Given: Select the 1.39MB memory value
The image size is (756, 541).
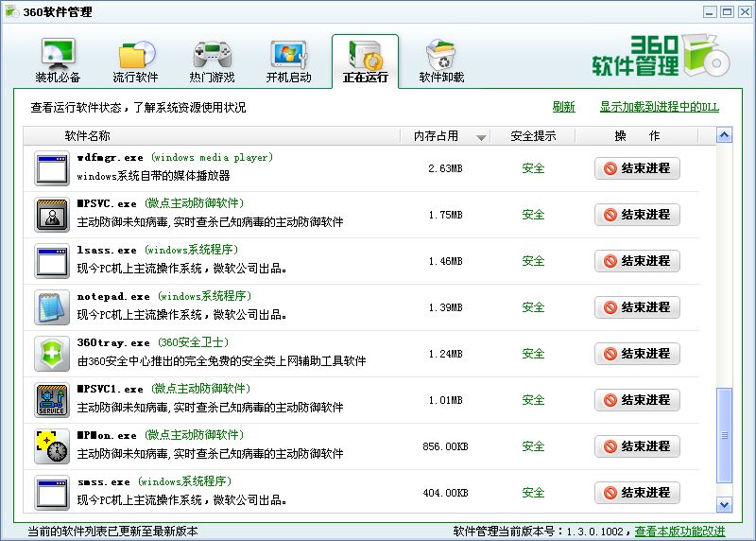Looking at the screenshot, I should click(445, 307).
